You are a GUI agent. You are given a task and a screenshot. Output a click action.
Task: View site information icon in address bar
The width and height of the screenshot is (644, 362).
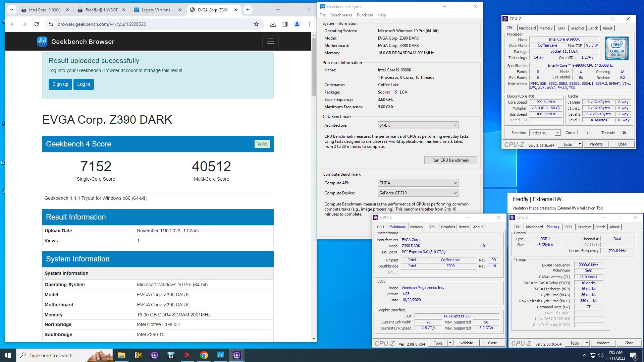pos(51,24)
